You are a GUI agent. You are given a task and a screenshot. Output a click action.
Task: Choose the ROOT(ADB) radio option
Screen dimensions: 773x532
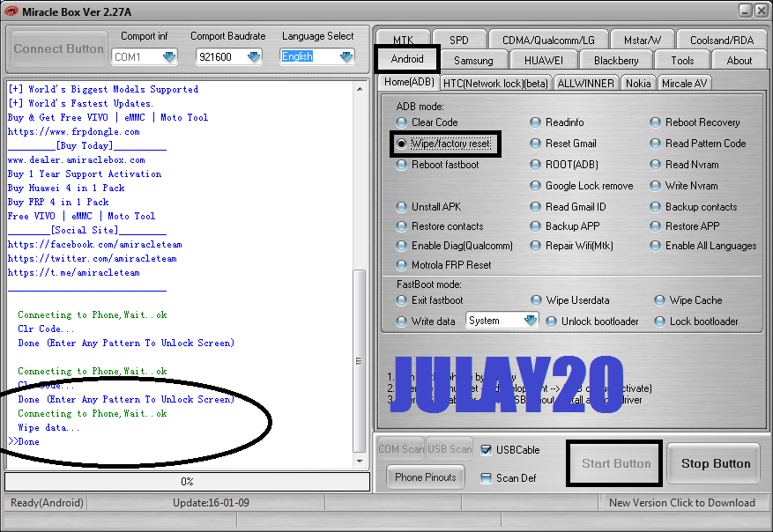(535, 165)
